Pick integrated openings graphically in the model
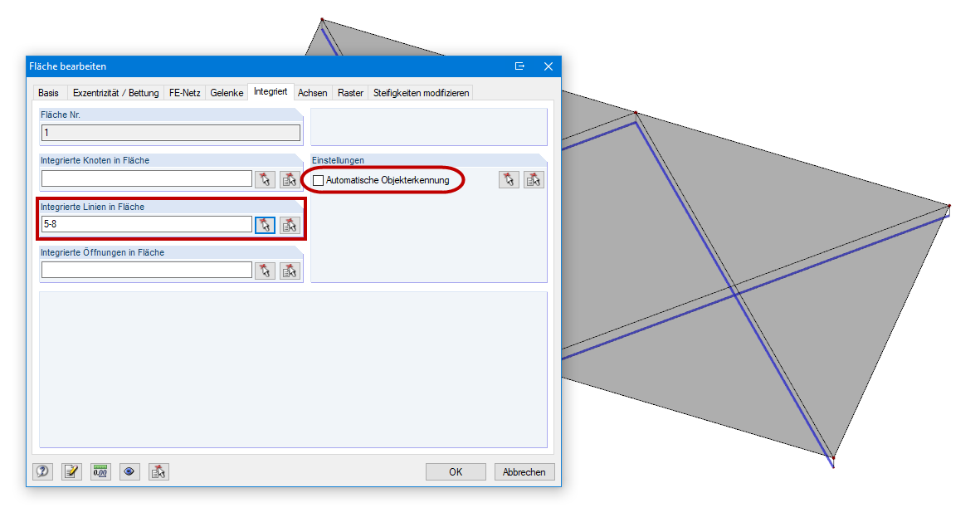 [x=265, y=271]
